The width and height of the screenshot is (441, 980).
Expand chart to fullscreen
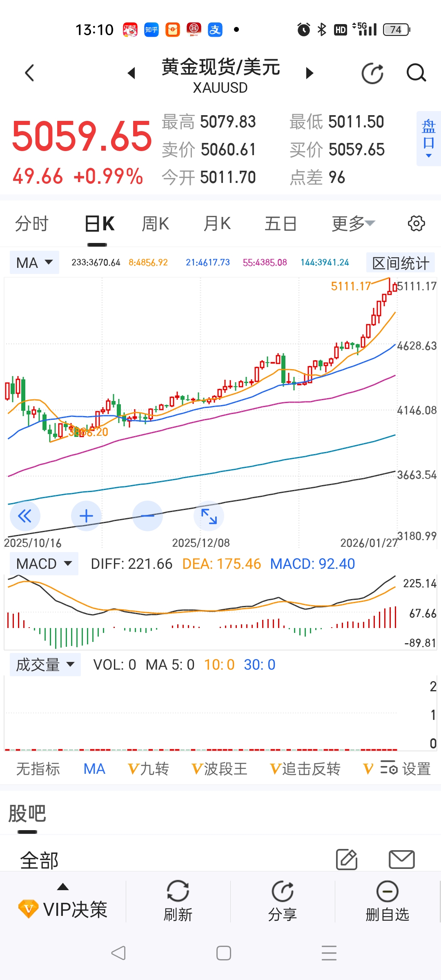[209, 516]
